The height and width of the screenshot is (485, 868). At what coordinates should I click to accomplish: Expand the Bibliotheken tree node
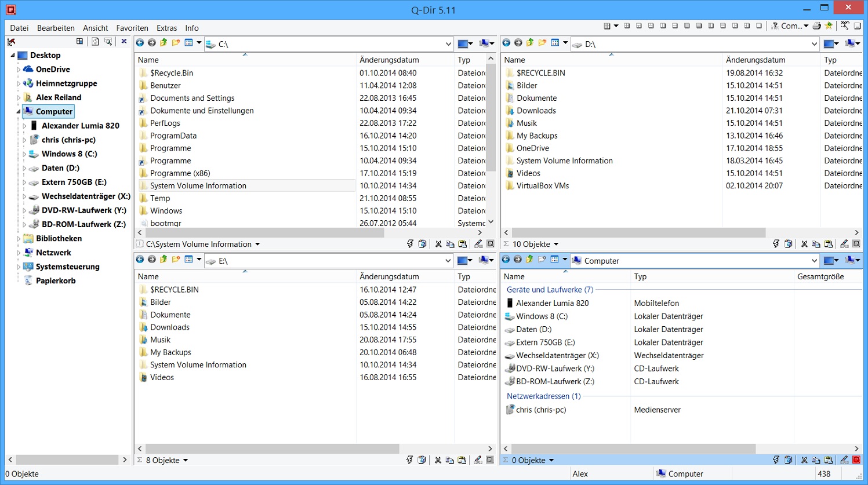coord(19,239)
